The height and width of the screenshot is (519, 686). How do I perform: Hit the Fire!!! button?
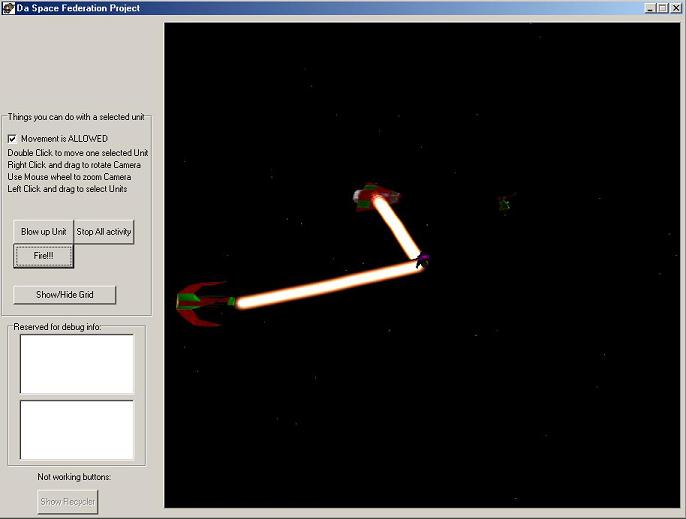pyautogui.click(x=43, y=256)
